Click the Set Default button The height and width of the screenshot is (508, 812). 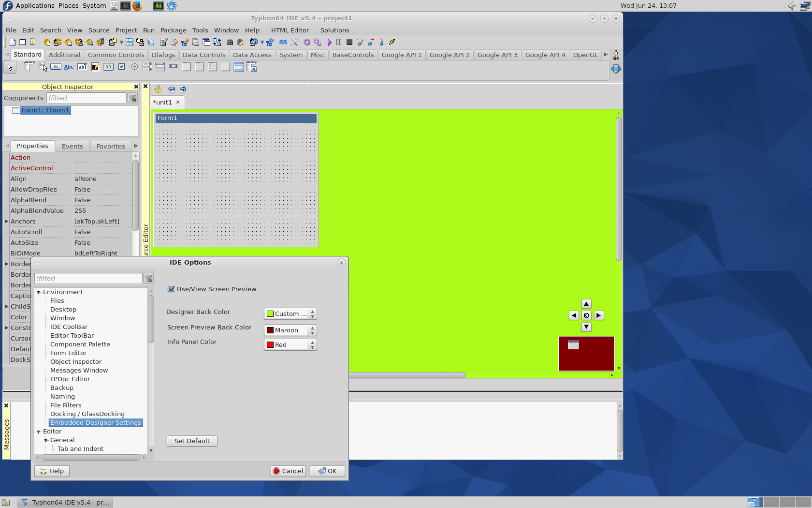[192, 441]
